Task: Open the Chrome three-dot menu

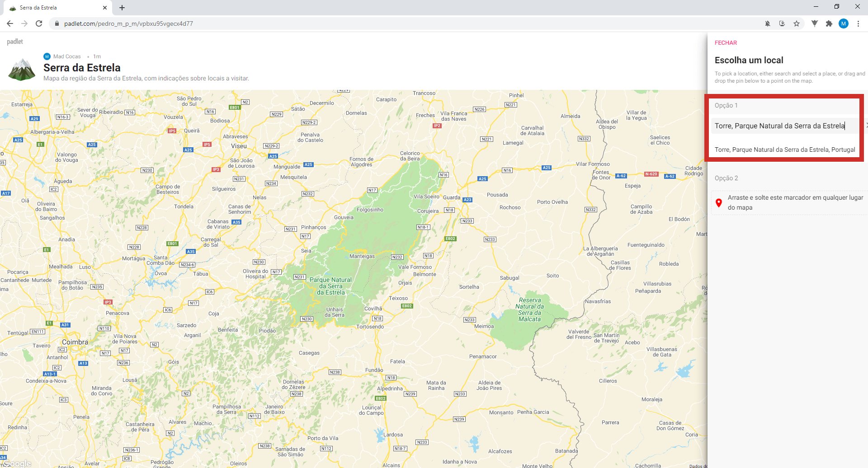Action: point(858,23)
